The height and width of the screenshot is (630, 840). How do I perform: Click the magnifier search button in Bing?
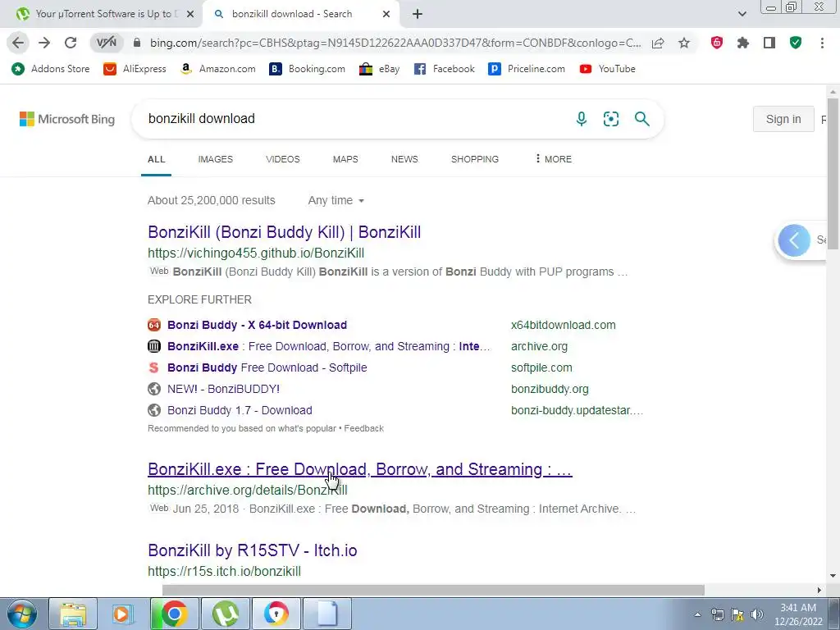(641, 119)
